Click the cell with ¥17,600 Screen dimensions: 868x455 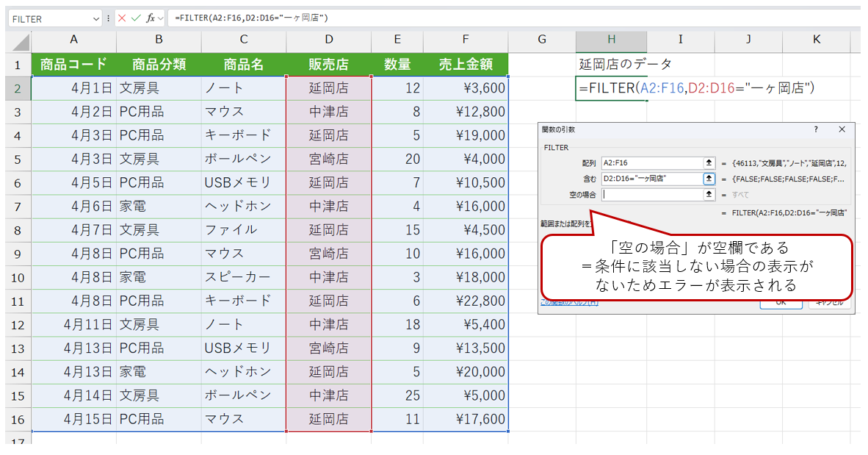pyautogui.click(x=466, y=420)
